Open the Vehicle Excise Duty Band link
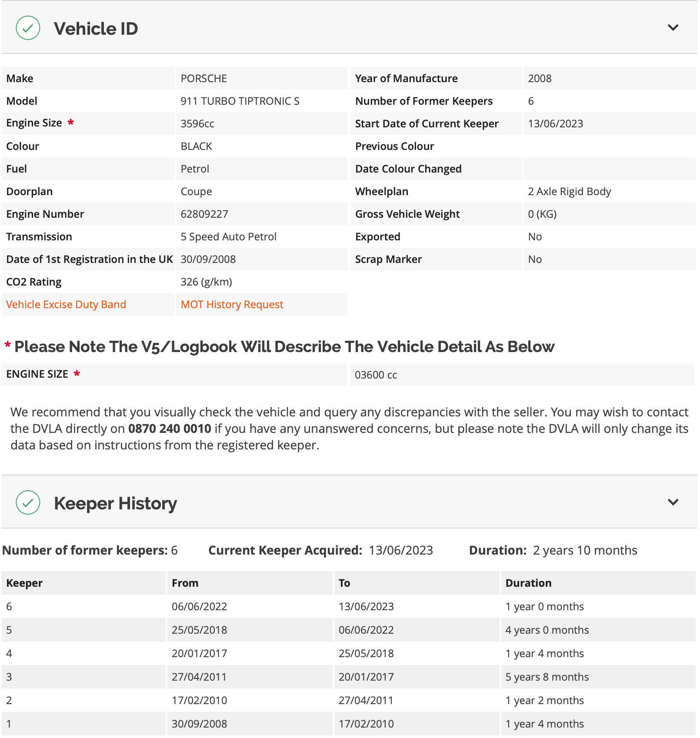This screenshot has width=700, height=738. [66, 305]
